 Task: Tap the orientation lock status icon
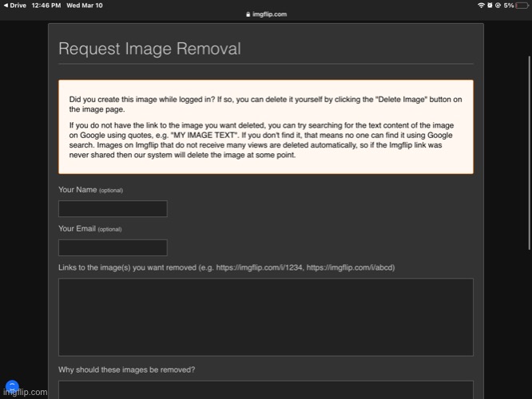498,6
